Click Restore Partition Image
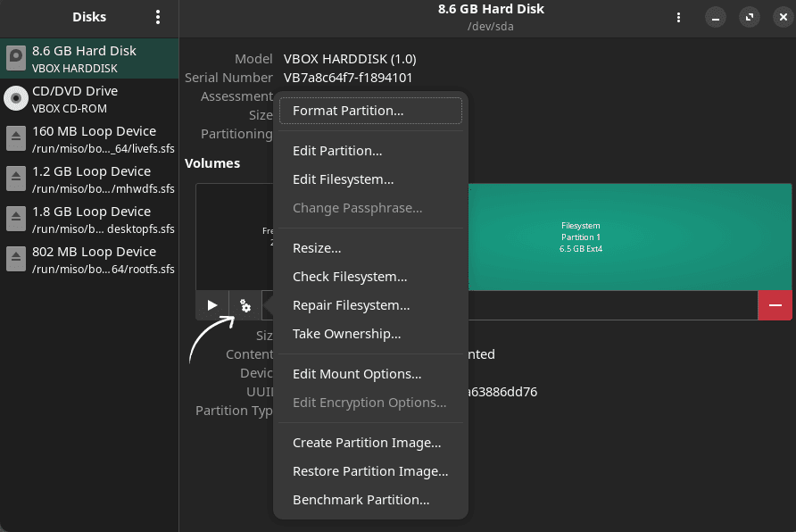 coord(369,470)
